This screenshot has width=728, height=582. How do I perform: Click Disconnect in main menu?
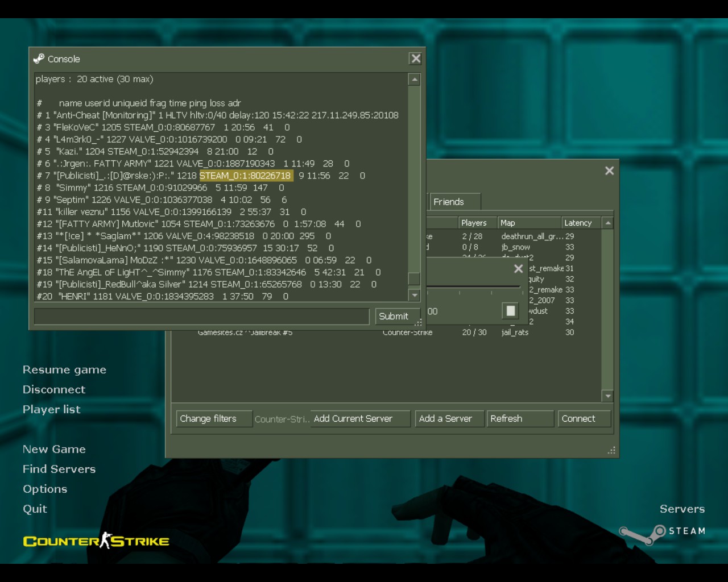pos(54,389)
